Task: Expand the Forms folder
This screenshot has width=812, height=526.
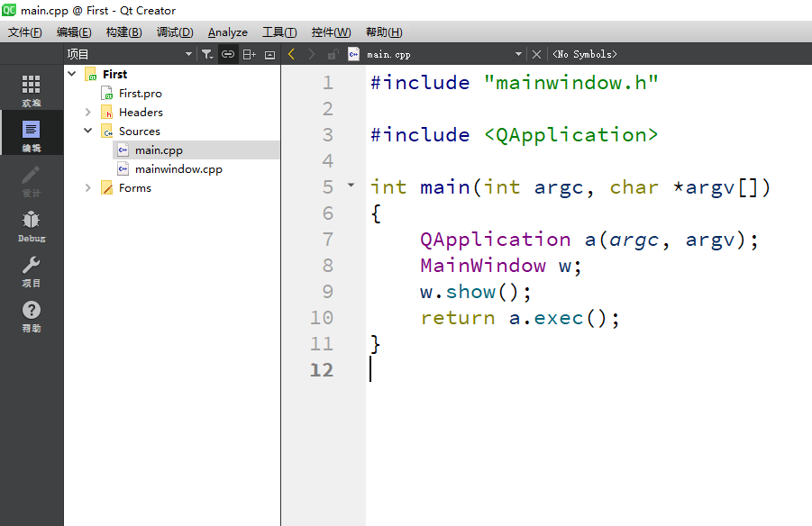Action: pos(88,187)
